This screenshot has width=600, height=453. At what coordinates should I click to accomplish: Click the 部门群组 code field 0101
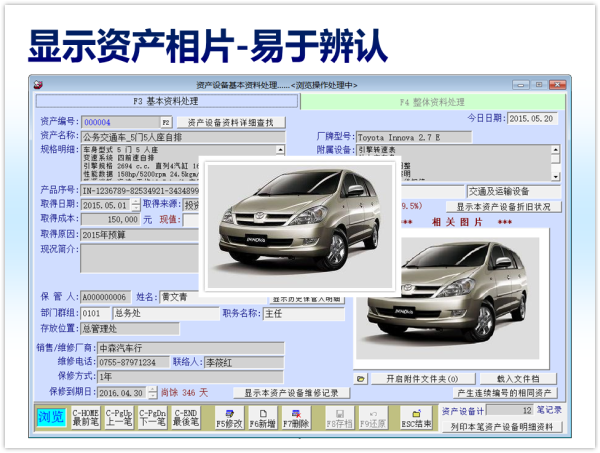pyautogui.click(x=95, y=314)
